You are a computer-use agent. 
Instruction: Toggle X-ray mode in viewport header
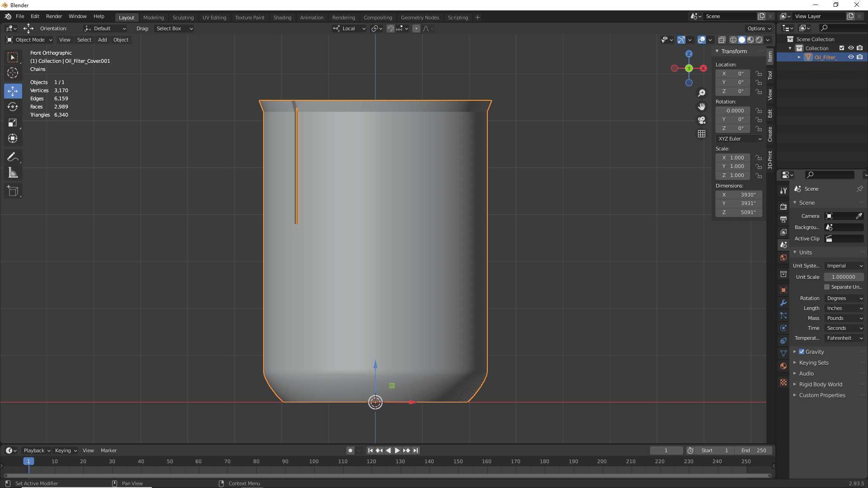722,40
